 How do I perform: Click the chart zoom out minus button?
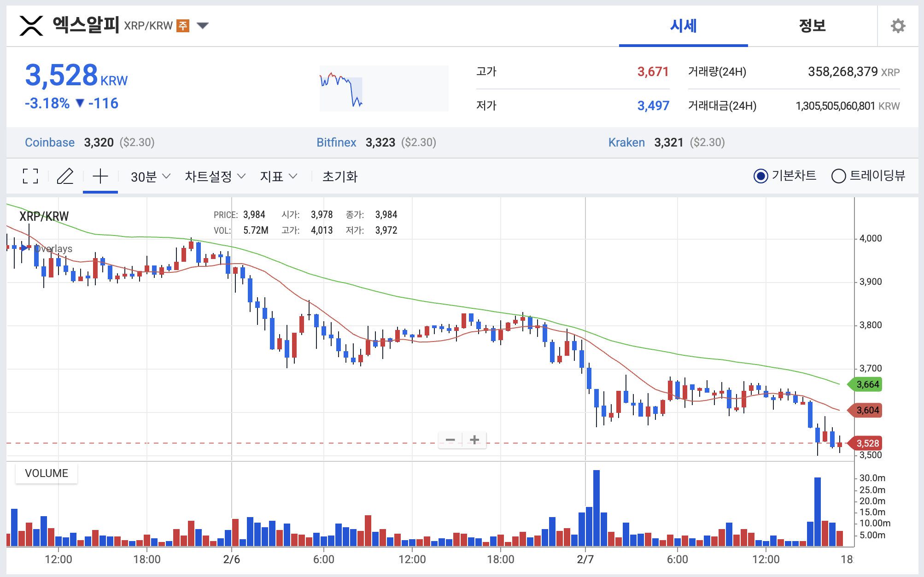[x=450, y=440]
